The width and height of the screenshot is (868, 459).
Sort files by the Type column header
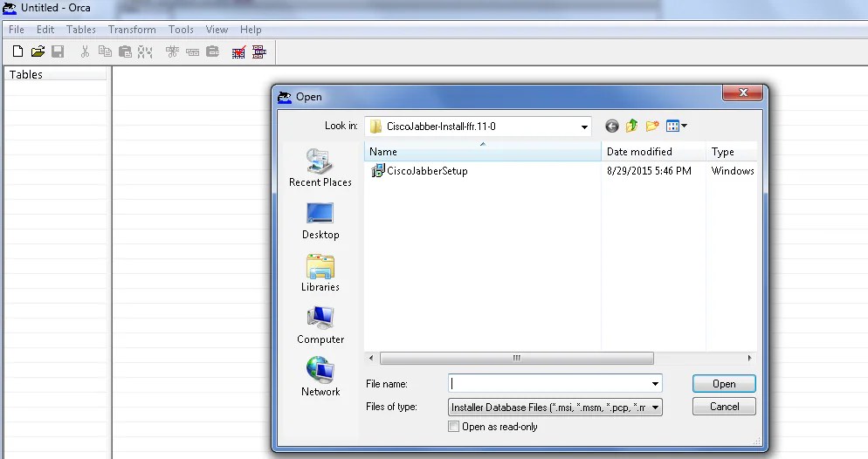point(731,152)
